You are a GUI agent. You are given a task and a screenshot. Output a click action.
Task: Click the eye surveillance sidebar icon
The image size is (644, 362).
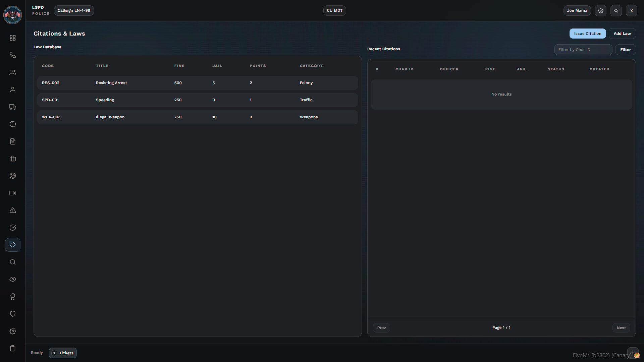tap(13, 279)
